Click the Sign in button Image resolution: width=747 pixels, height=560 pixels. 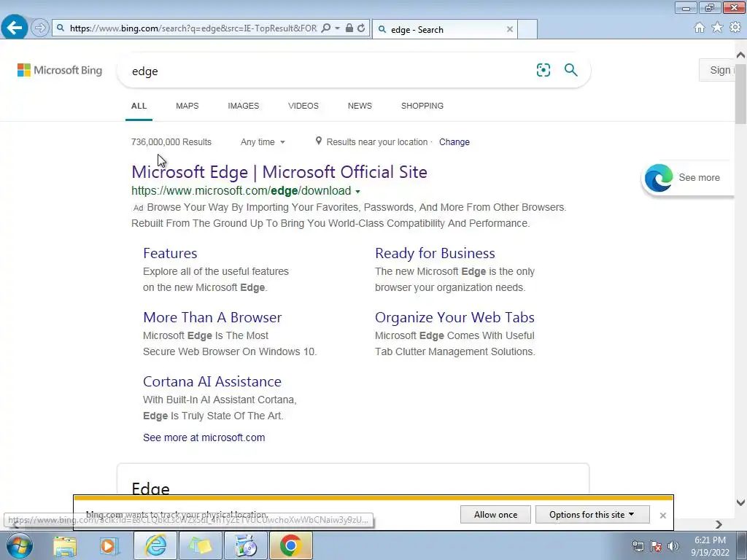[719, 70]
